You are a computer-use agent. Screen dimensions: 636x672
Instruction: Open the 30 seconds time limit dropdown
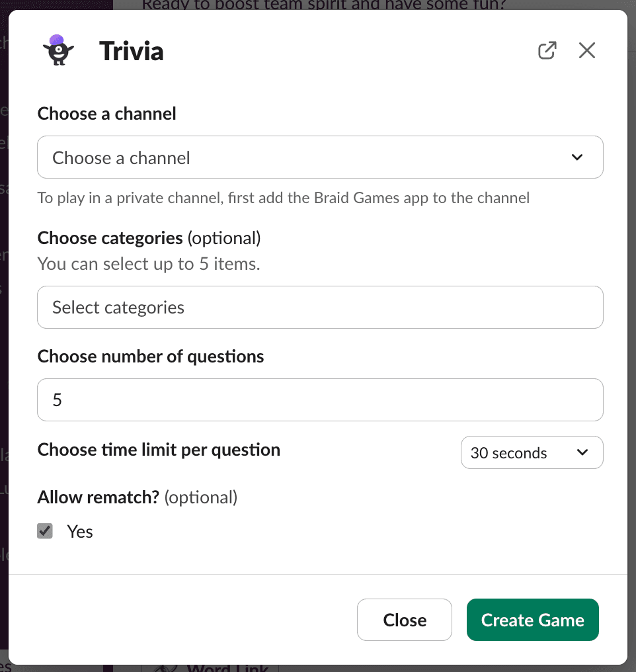click(x=532, y=452)
